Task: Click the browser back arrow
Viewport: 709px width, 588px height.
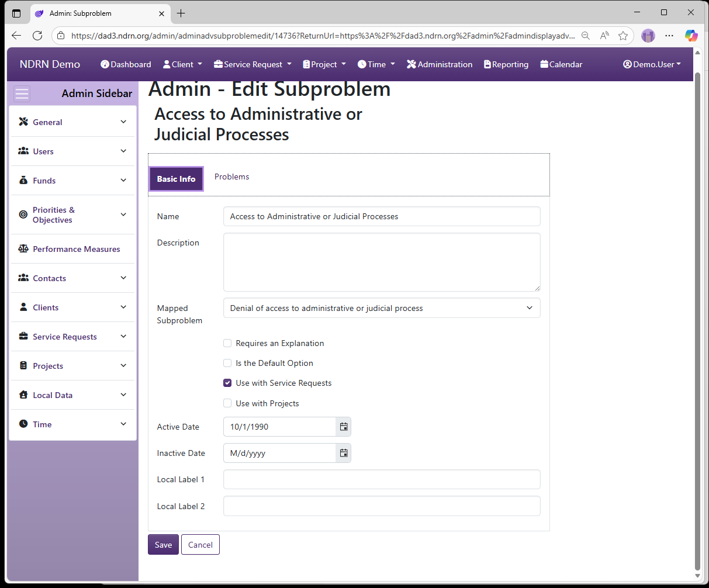Action: click(x=16, y=36)
